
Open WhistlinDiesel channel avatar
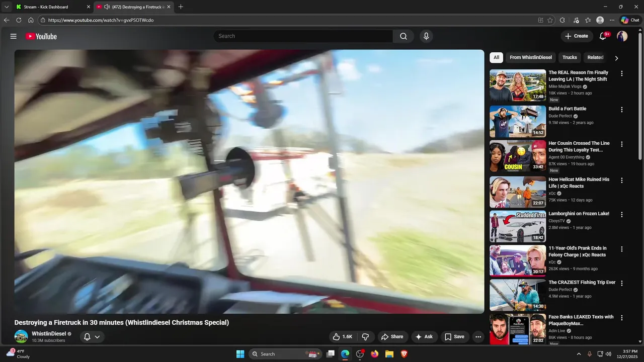21,337
